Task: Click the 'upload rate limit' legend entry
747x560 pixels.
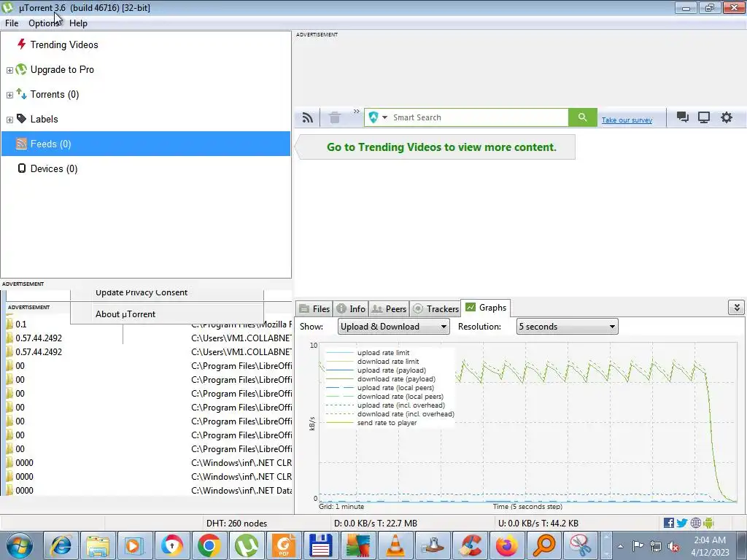Action: coord(383,353)
